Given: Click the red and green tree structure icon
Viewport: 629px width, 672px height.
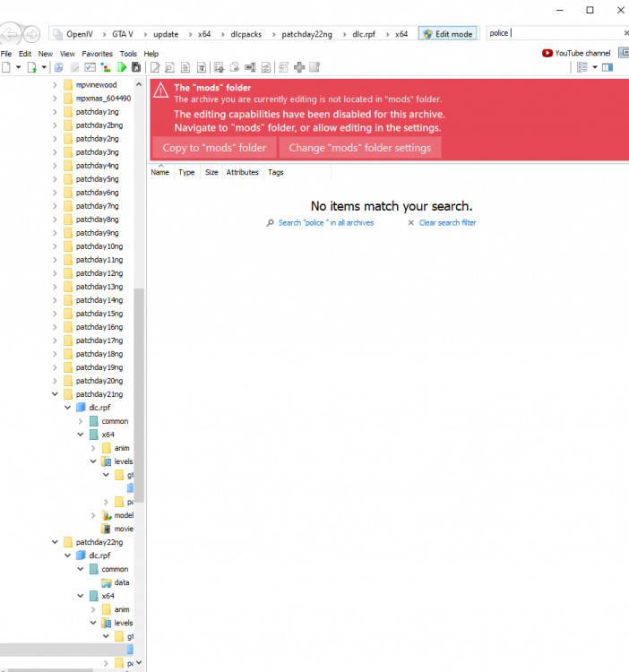Looking at the screenshot, I should coord(106,67).
